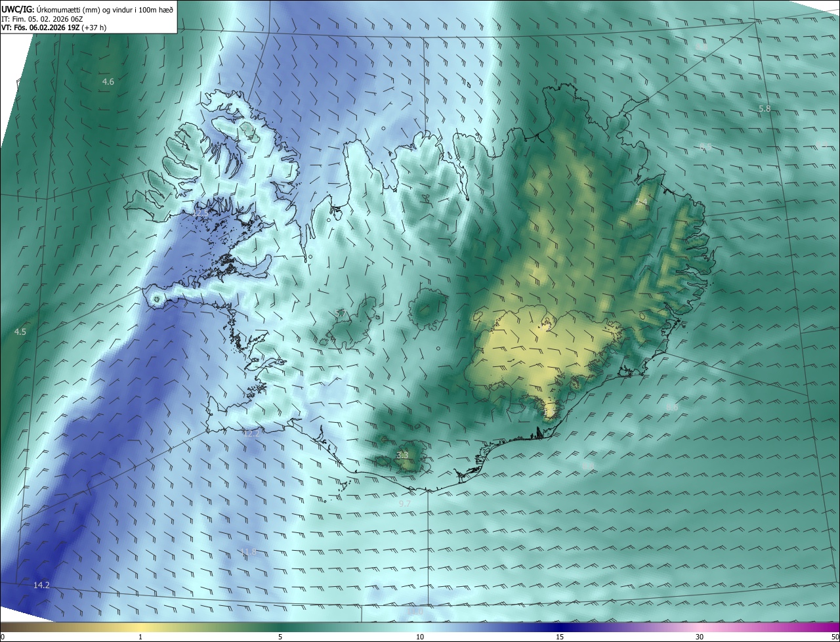The width and height of the screenshot is (840, 642).
Task: Click the 11.8 value label on the map
Action: (x=248, y=551)
